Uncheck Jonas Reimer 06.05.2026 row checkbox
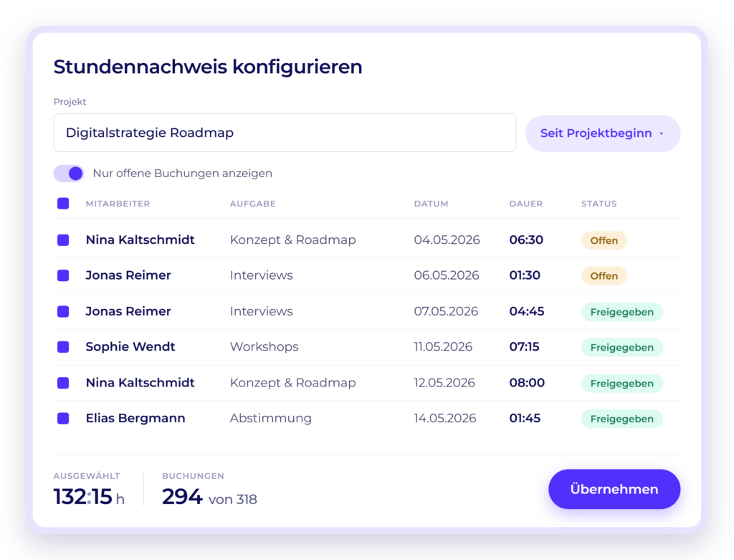The image size is (734, 560). click(63, 275)
